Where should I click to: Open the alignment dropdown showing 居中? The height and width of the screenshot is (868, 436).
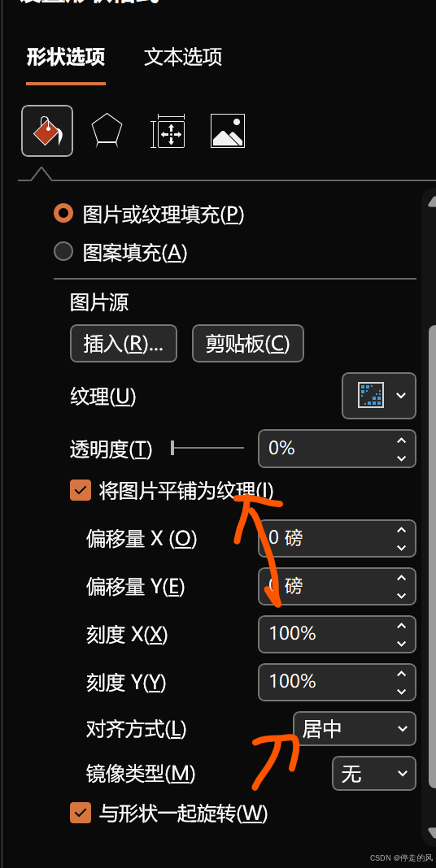coord(355,728)
